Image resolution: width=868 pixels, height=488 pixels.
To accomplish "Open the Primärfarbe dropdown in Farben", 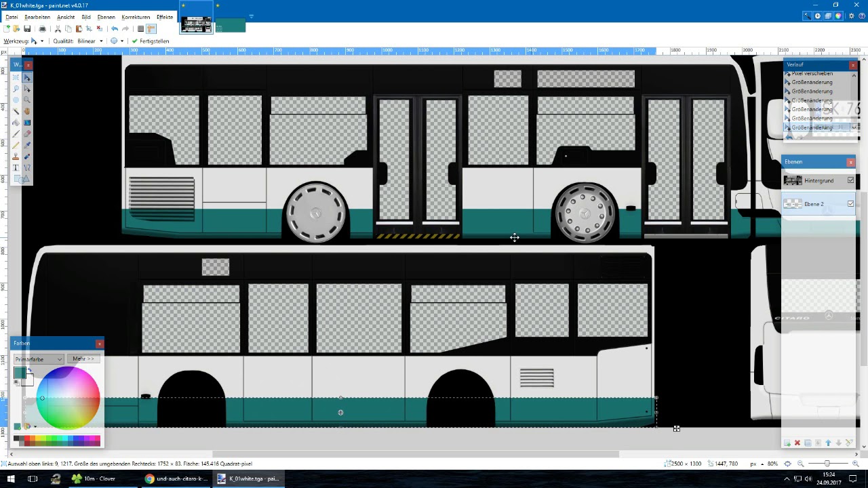I will pyautogui.click(x=39, y=359).
